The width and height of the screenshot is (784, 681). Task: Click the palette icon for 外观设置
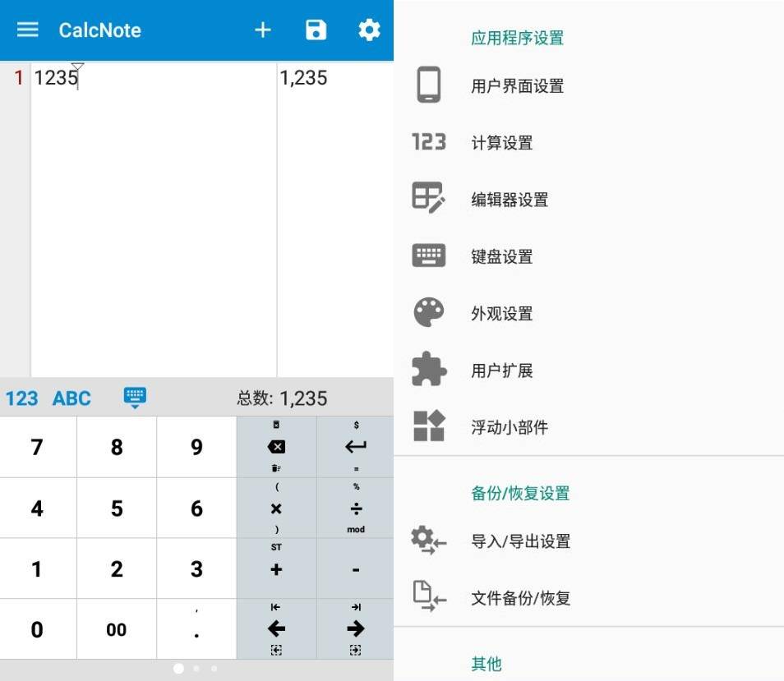tap(429, 313)
